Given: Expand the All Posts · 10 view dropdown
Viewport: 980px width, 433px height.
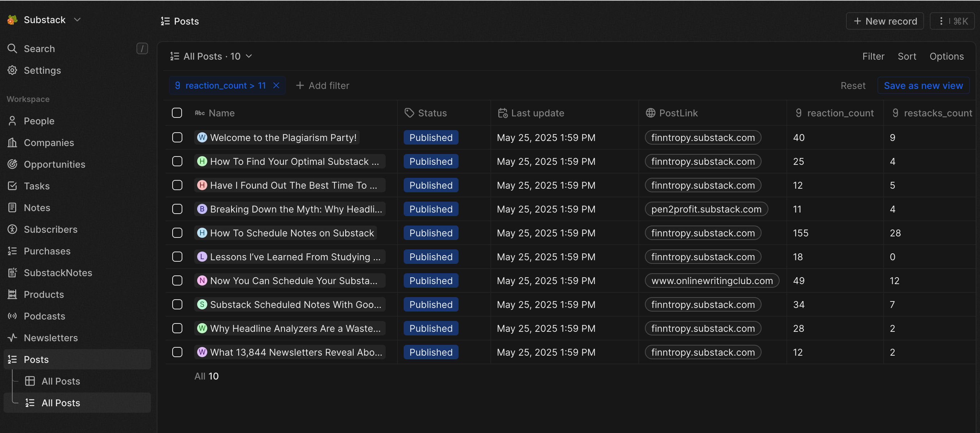Looking at the screenshot, I should pos(211,56).
